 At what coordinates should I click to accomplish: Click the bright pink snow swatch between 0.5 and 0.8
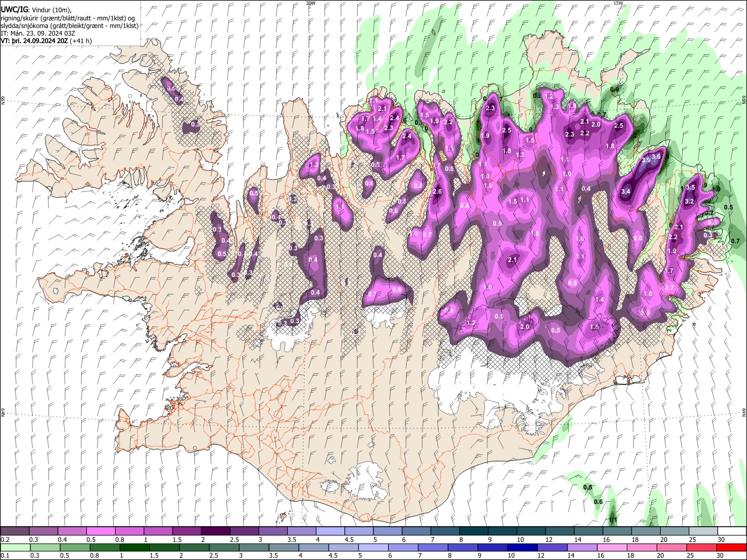click(100, 531)
